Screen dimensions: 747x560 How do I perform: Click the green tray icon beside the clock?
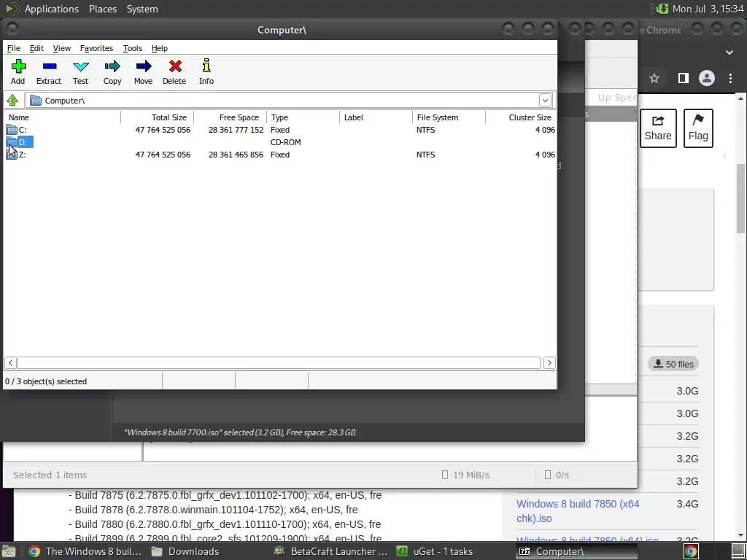662,9
